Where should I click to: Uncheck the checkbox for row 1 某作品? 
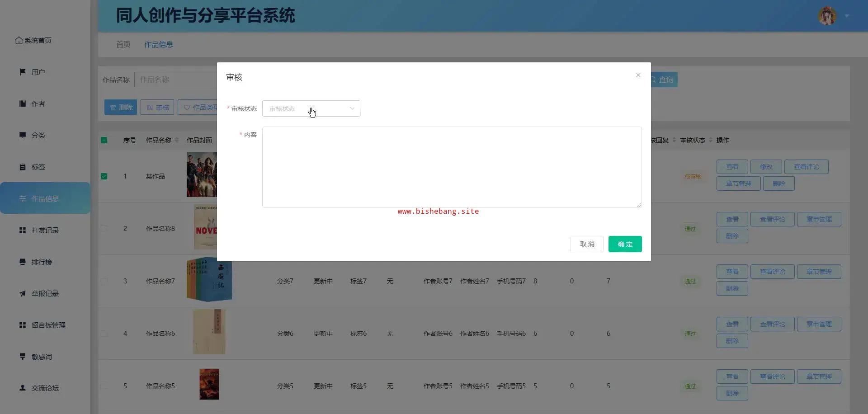pos(104,176)
